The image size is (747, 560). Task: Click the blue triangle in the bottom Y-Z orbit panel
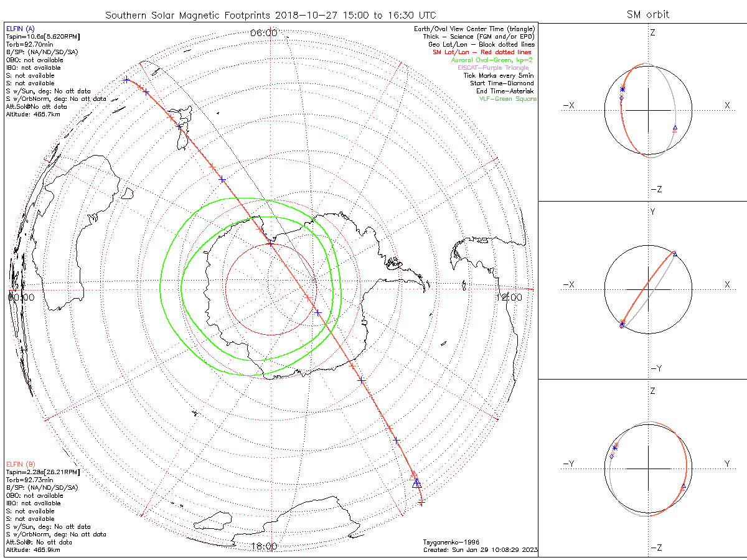[684, 485]
